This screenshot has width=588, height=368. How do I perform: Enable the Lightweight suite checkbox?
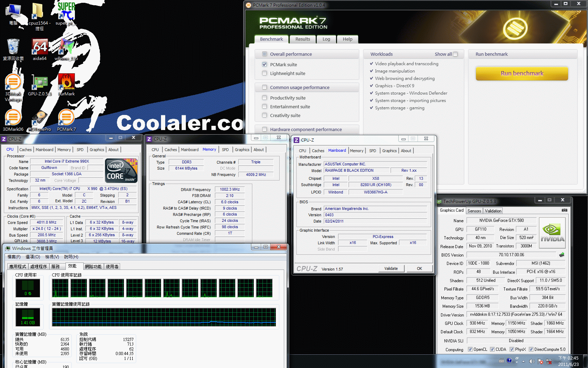pyautogui.click(x=265, y=73)
